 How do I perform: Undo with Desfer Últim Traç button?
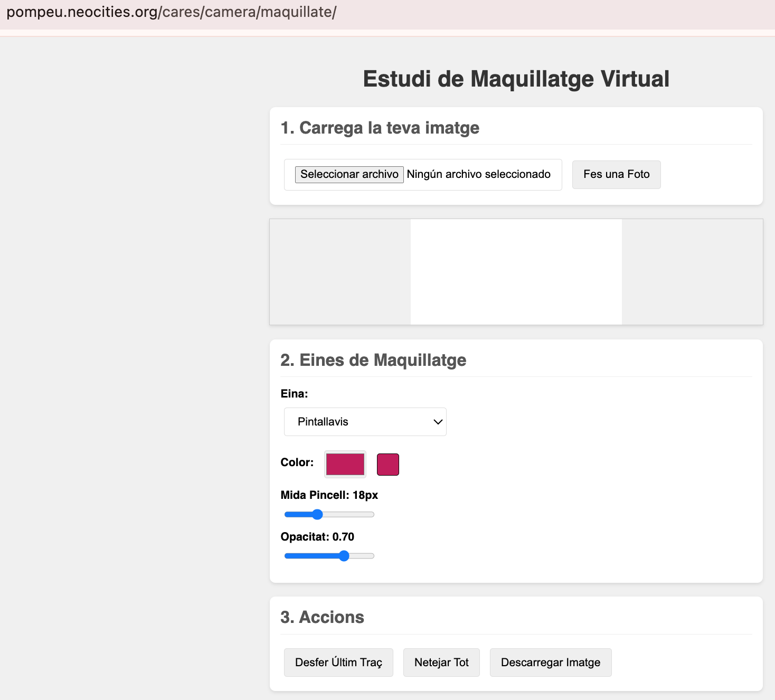pyautogui.click(x=338, y=663)
